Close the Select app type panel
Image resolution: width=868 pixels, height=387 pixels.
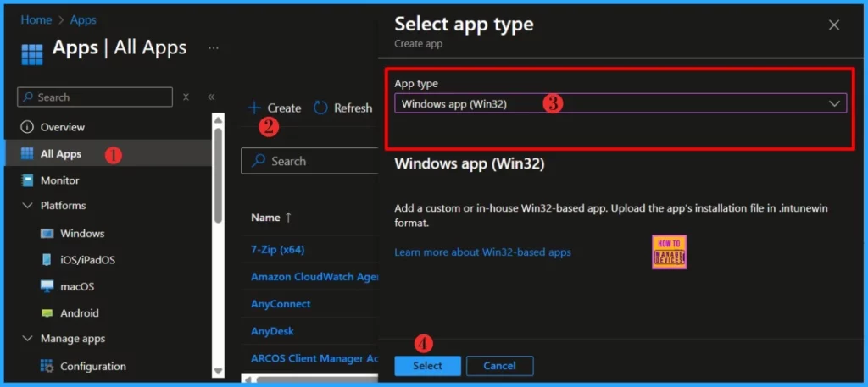pyautogui.click(x=834, y=25)
